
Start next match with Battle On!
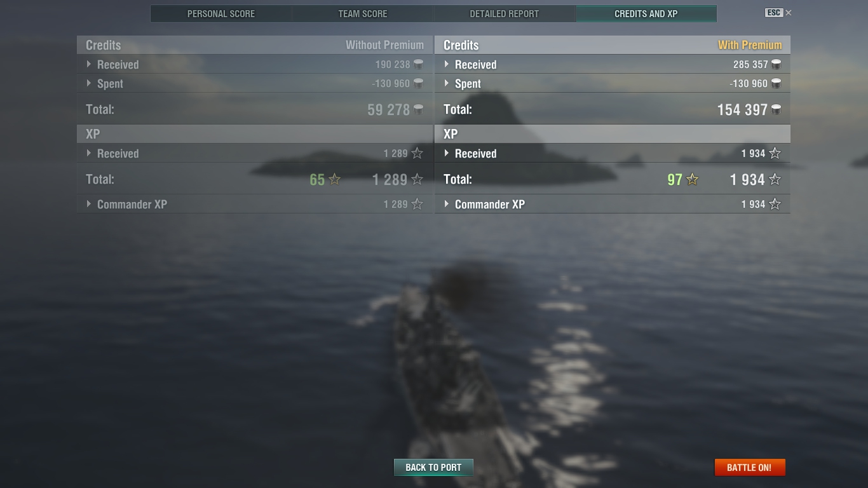pos(750,467)
